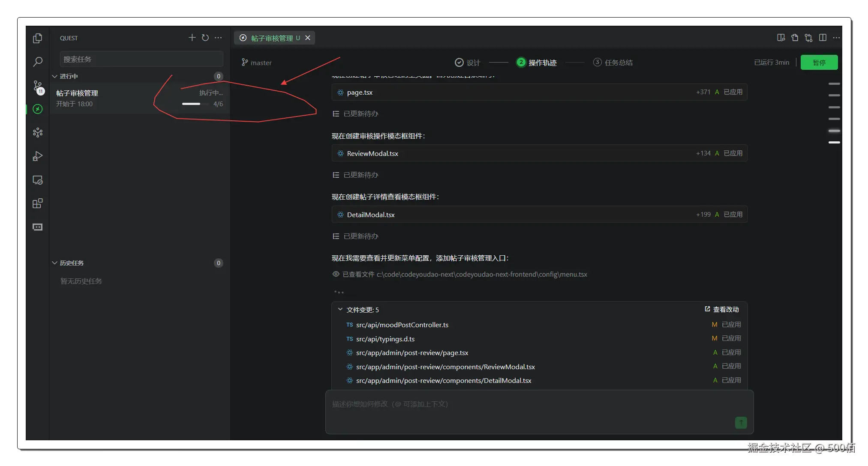Collapse the 进行中 section
The width and height of the screenshot is (868, 466).
[55, 76]
